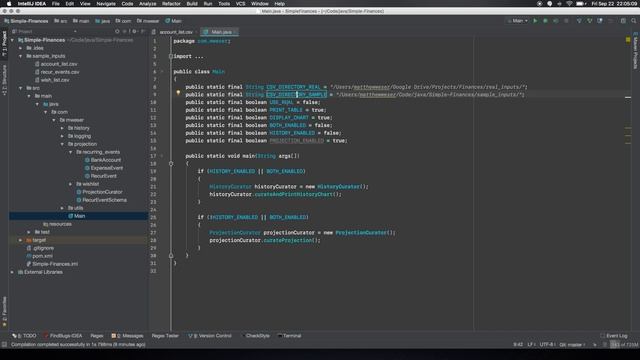Collapse the Simple-Finances project root
640x360 pixels.
pyautogui.click(x=12, y=40)
